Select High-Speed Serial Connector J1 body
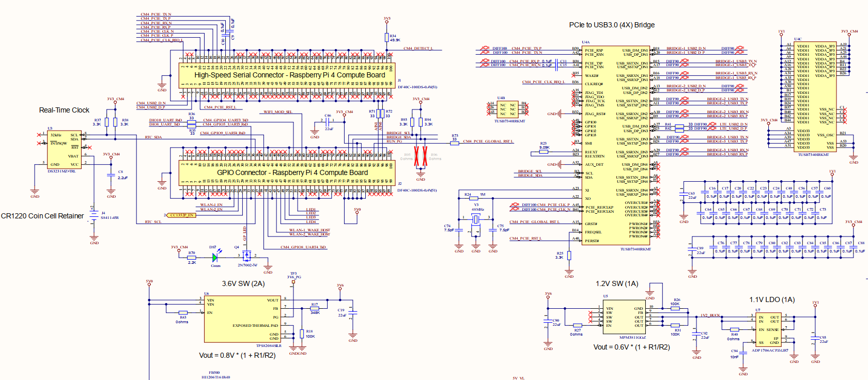The image size is (868, 380). pyautogui.click(x=287, y=75)
